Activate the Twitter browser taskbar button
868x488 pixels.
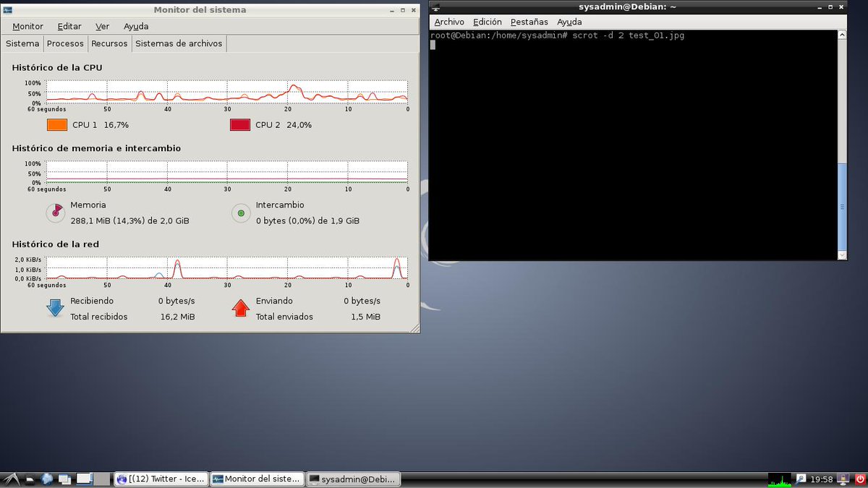pyautogui.click(x=161, y=479)
